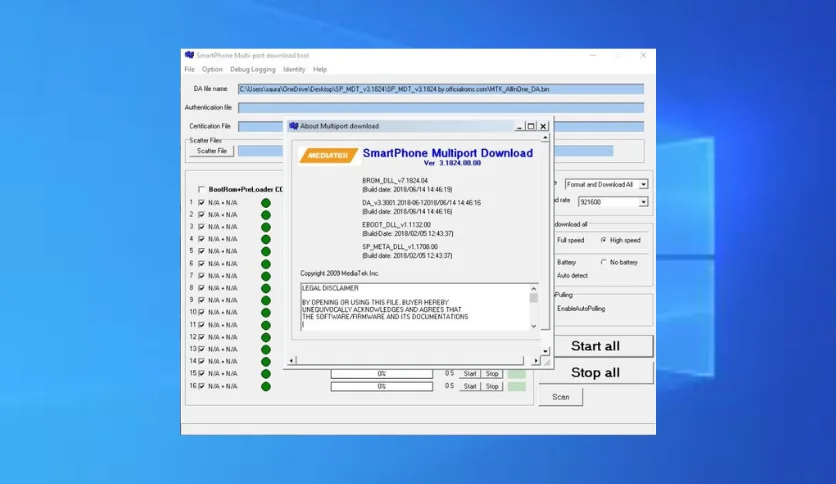Click the green status circle for port 6
Image resolution: width=836 pixels, height=484 pixels.
[x=266, y=264]
